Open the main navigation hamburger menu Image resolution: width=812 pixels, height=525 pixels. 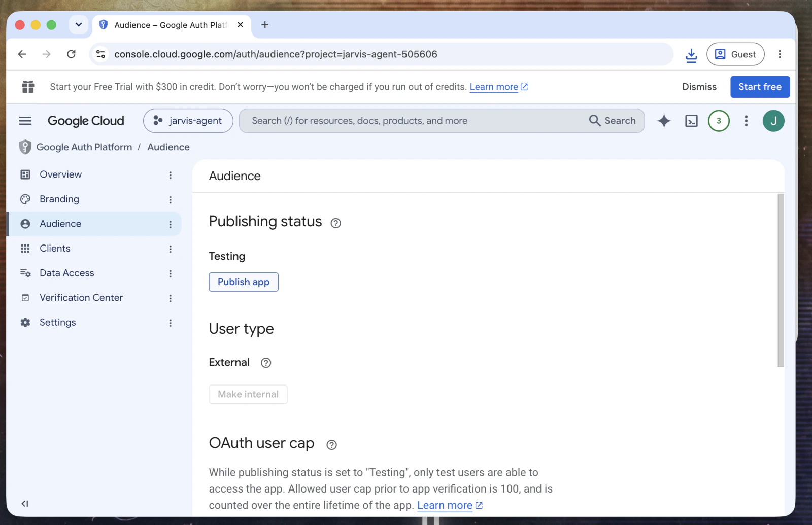[25, 121]
